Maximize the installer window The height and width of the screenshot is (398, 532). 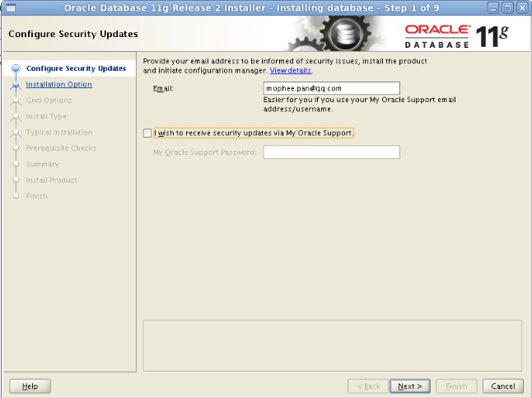tap(507, 7)
